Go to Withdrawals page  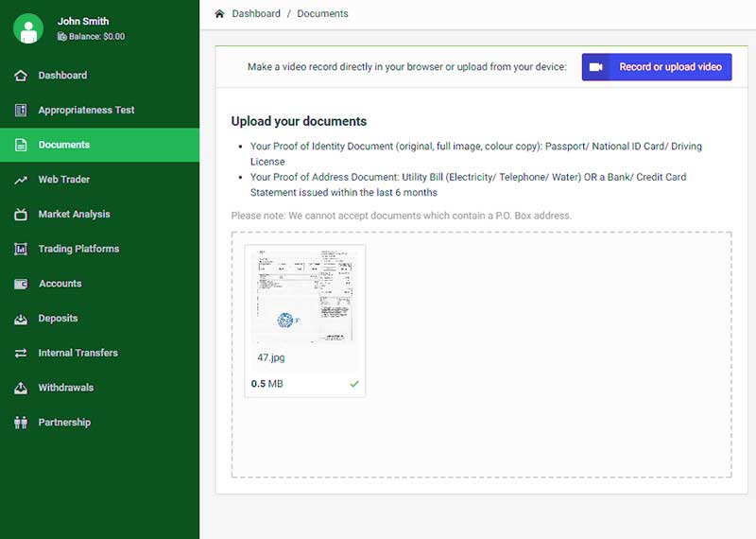(65, 388)
